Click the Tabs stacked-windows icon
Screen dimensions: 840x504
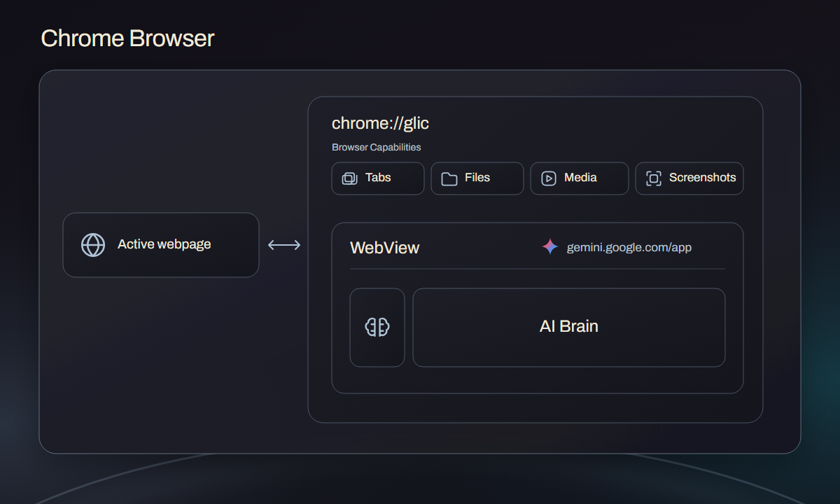[x=349, y=178]
